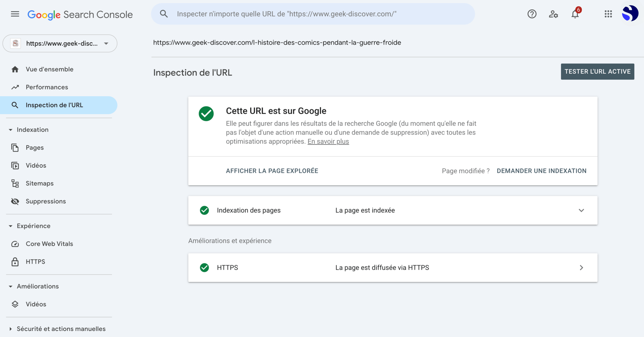Open the notifications bell with 6 alerts
644x337 pixels.
pyautogui.click(x=575, y=14)
